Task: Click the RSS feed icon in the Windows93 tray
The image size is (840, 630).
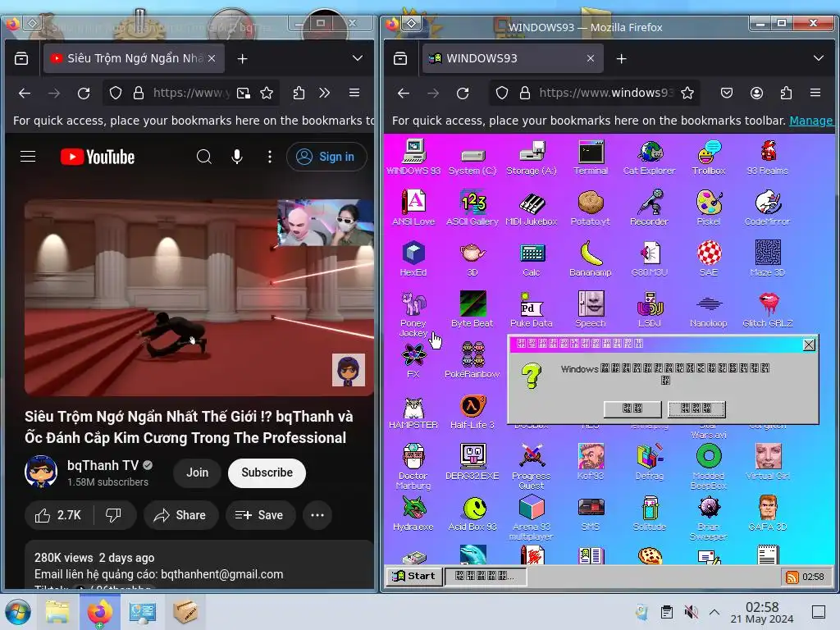Action: pos(792,577)
